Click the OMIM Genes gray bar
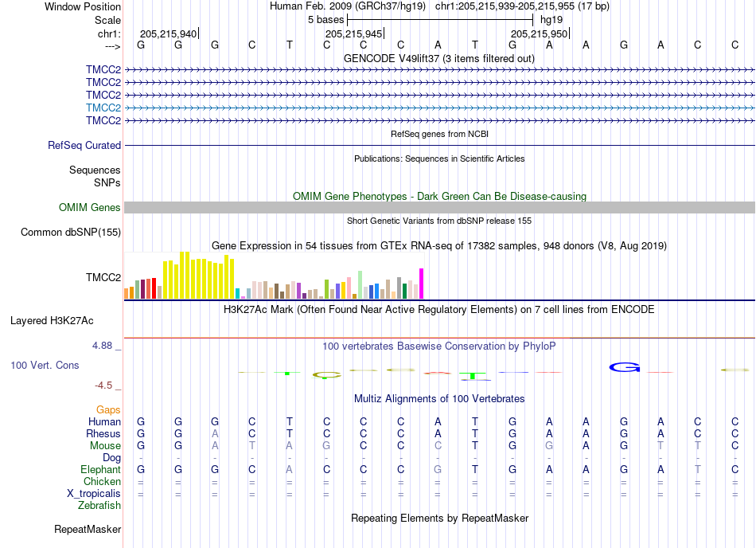The image size is (756, 548). (439, 207)
